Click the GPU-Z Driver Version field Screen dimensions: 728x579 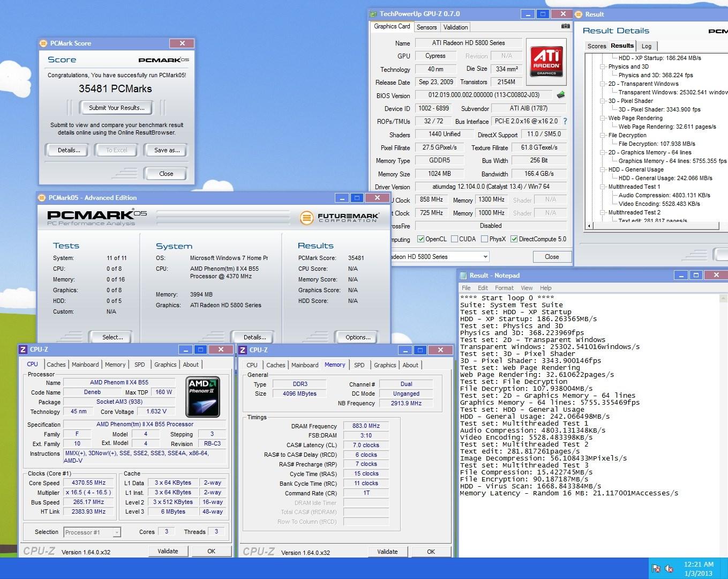tap(491, 187)
